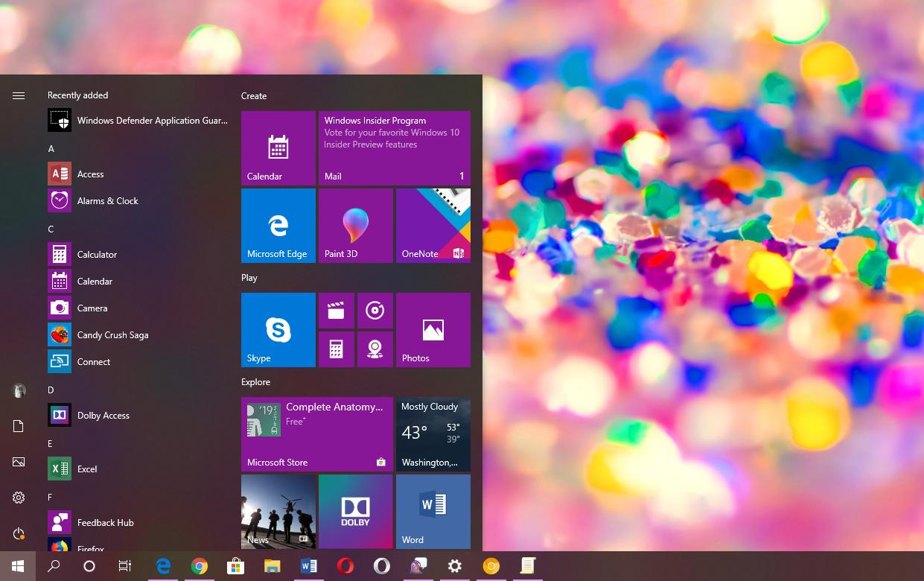Viewport: 924px width, 581px height.
Task: Open Task View on the taskbar
Action: point(125,566)
